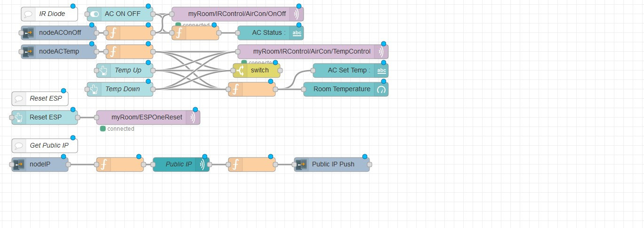Click the arrow icon on nodeACTemp node
The height and width of the screenshot is (228, 644).
(x=28, y=52)
